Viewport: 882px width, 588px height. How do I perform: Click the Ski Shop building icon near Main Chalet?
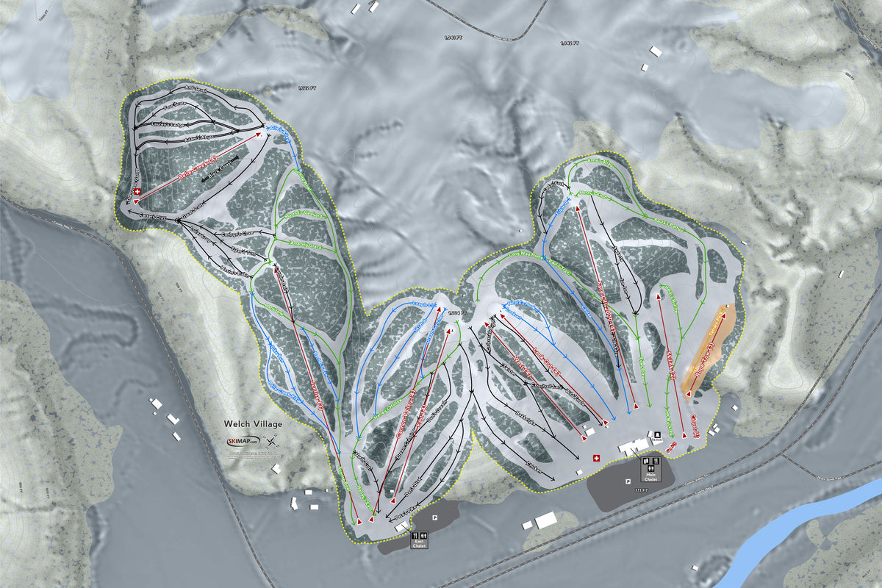(x=657, y=434)
